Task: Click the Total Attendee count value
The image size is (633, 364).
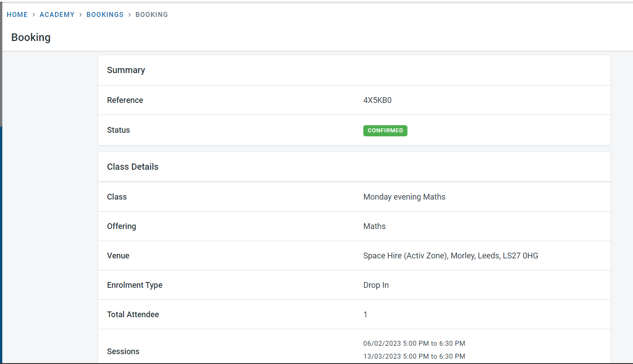Action: [x=366, y=315]
